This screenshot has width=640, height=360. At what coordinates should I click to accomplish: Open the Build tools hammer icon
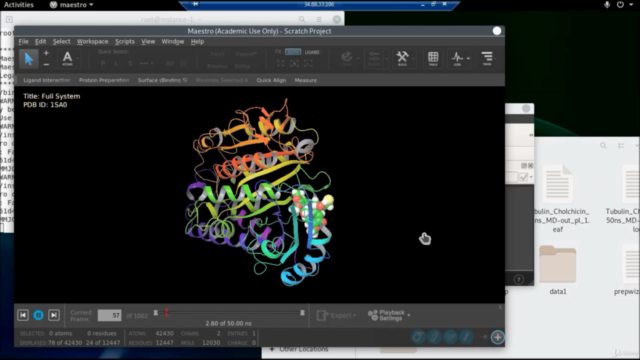click(x=402, y=58)
